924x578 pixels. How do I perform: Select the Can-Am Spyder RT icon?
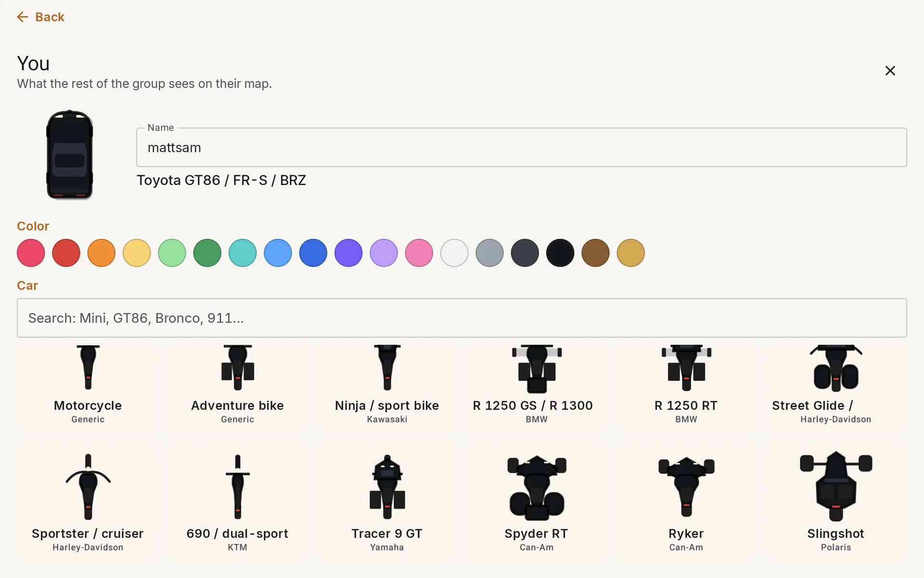(x=537, y=487)
